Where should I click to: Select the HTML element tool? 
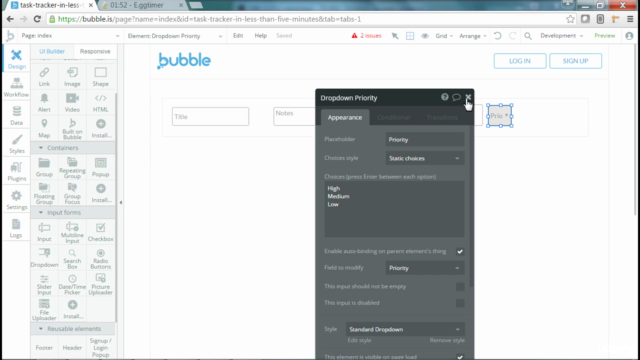click(100, 102)
